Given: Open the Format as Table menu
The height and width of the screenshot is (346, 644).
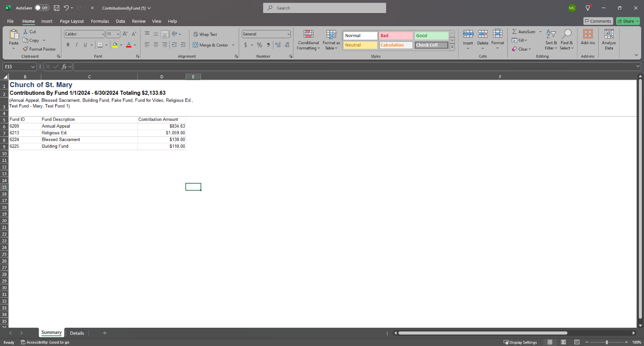Looking at the screenshot, I should [331, 40].
